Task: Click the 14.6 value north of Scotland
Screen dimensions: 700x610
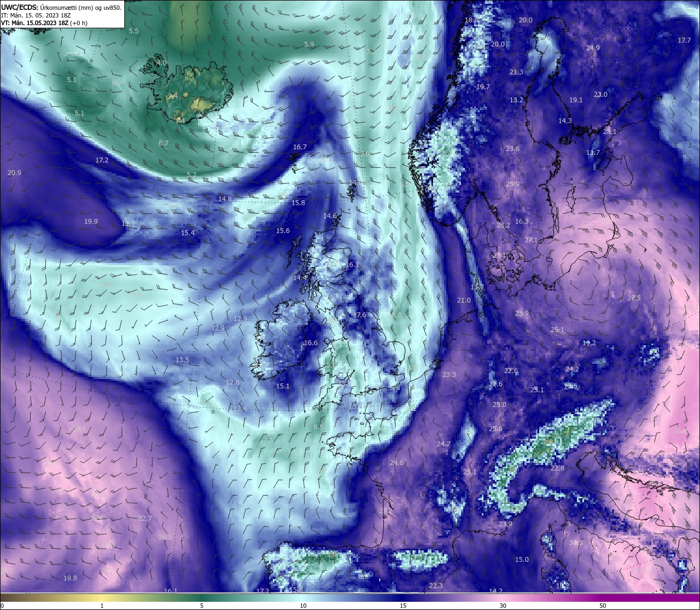Action: (330, 216)
